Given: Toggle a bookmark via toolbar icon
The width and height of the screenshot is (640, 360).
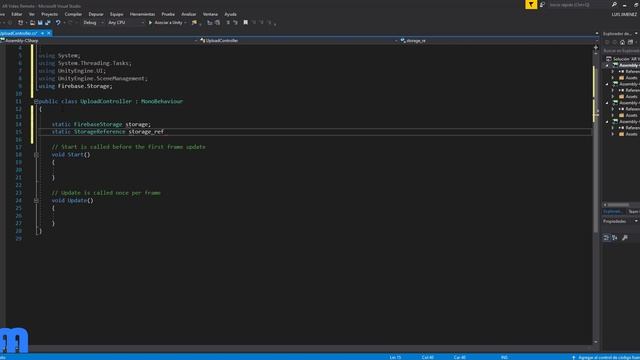Looking at the screenshot, I should pyautogui.click(x=246, y=22).
